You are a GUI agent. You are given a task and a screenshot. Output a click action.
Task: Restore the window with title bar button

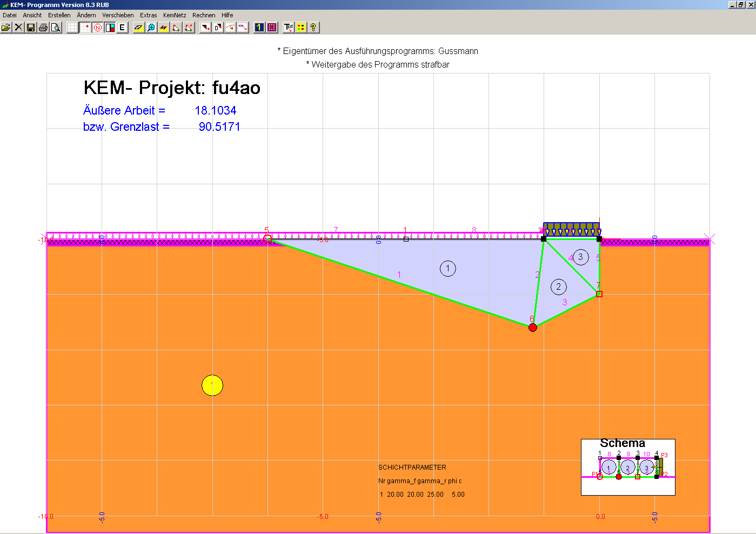tap(741, 4)
